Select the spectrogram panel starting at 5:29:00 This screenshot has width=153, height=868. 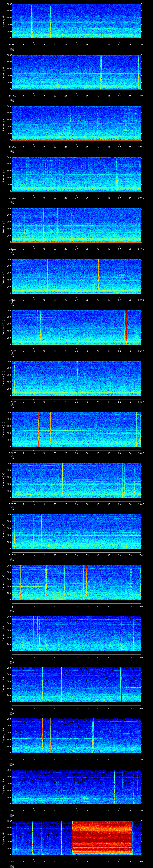point(76,685)
